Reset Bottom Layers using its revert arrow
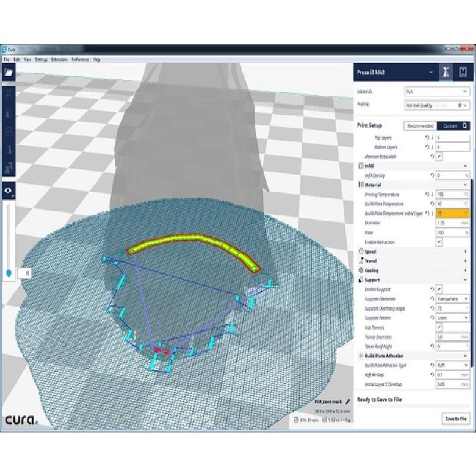476x476 pixels. coord(427,147)
